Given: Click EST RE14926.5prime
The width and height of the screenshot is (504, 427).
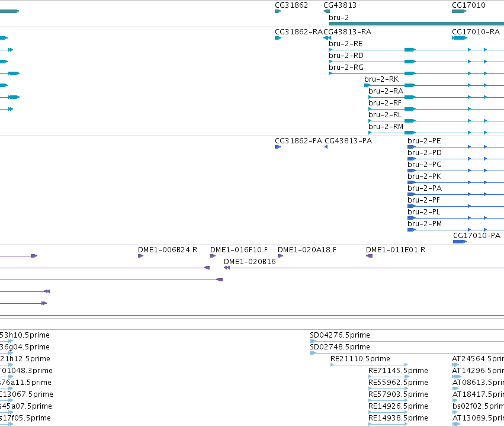Looking at the screenshot, I should (398, 406).
